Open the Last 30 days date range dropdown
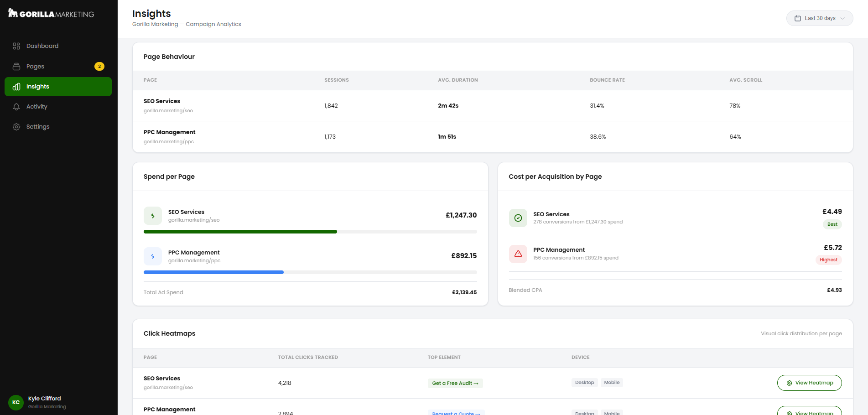This screenshot has height=415, width=868. [x=820, y=18]
